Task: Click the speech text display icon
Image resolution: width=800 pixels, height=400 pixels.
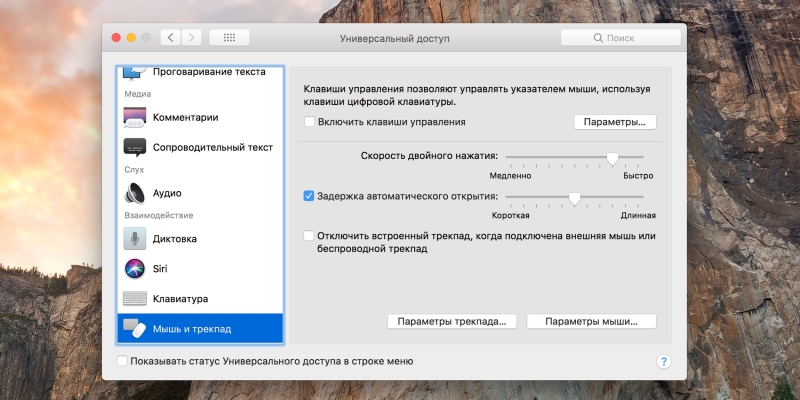Action: (x=135, y=73)
